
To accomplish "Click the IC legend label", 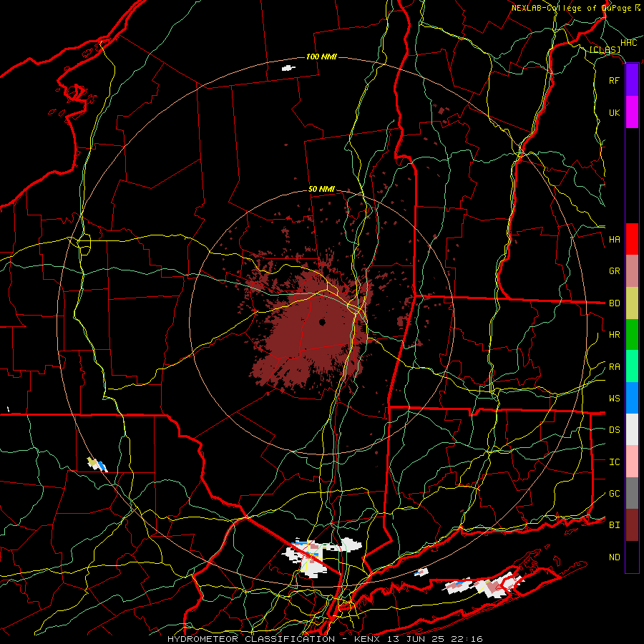I will (614, 462).
